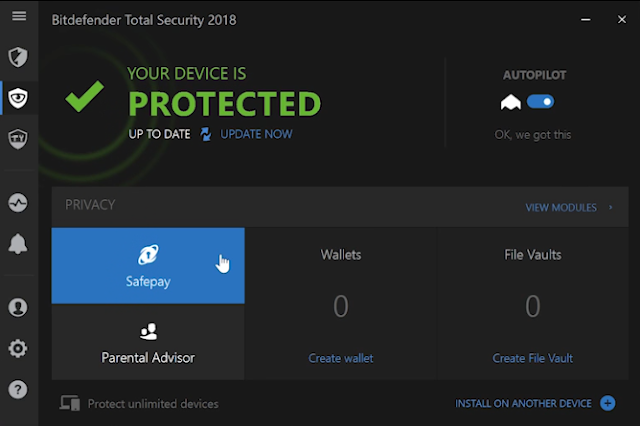Open the hamburger menu in the sidebar

coord(19,16)
